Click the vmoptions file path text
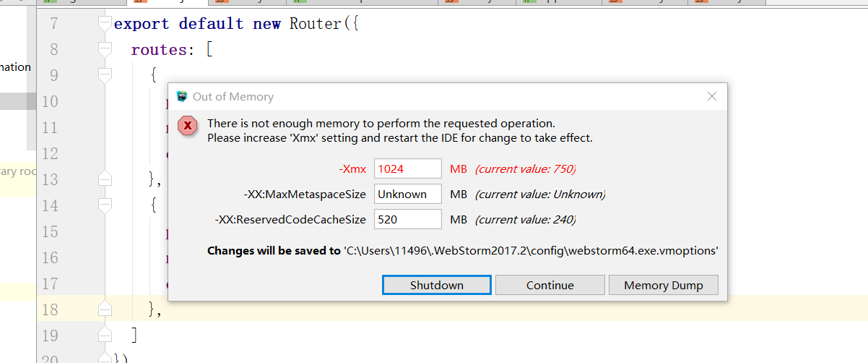868x363 pixels. coord(531,251)
